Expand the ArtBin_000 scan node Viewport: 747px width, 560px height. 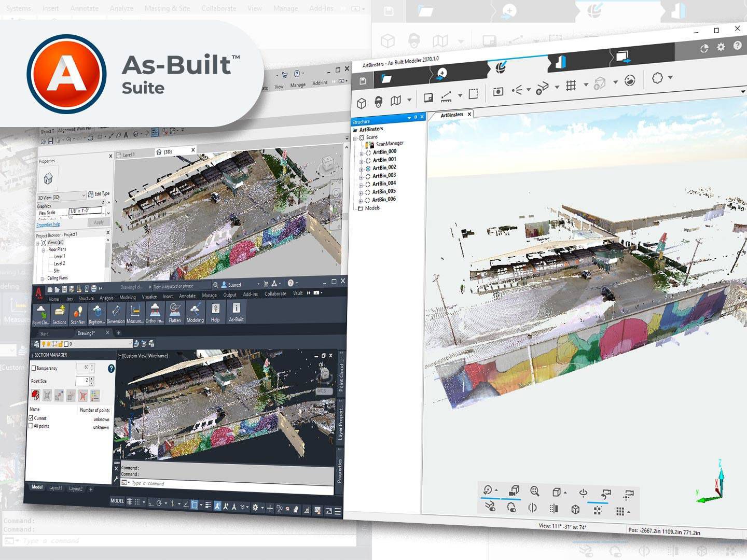pos(362,153)
